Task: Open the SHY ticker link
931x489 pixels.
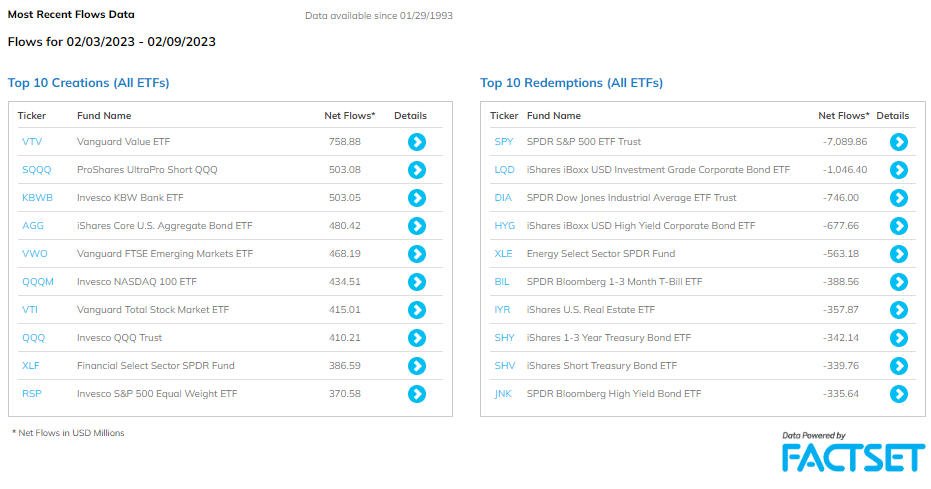Action: pyautogui.click(x=505, y=338)
